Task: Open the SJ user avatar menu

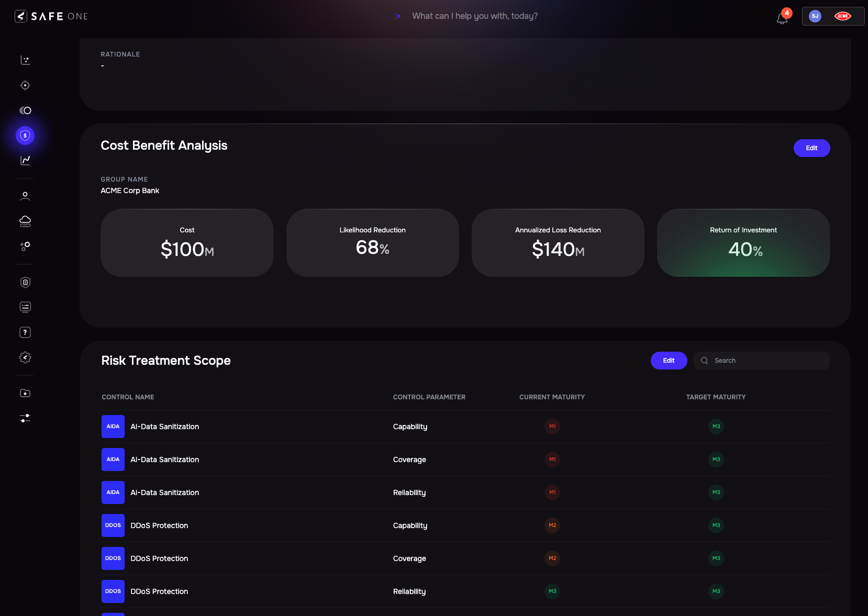Action: pyautogui.click(x=815, y=16)
